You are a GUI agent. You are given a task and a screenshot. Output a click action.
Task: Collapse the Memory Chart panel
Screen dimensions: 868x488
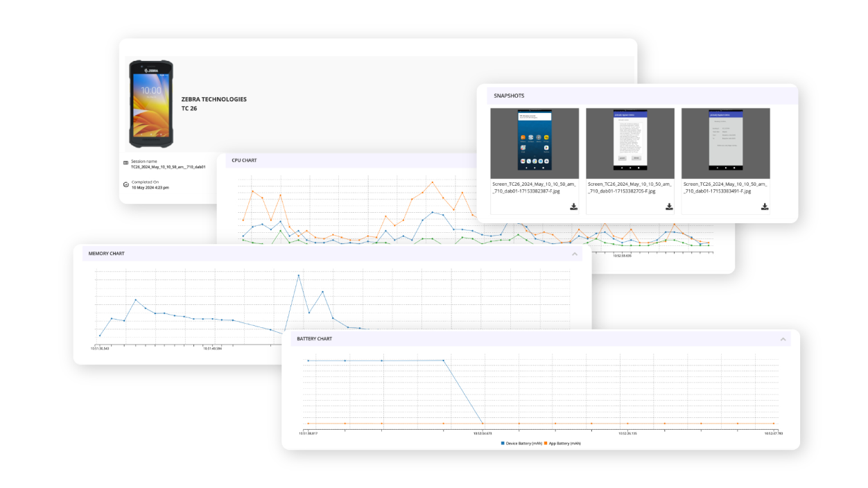574,254
